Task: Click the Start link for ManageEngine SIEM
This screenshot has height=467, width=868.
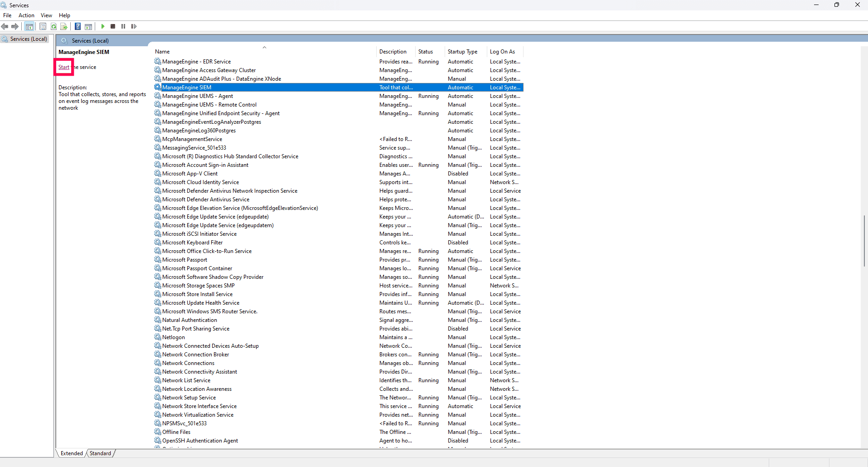Action: (64, 67)
